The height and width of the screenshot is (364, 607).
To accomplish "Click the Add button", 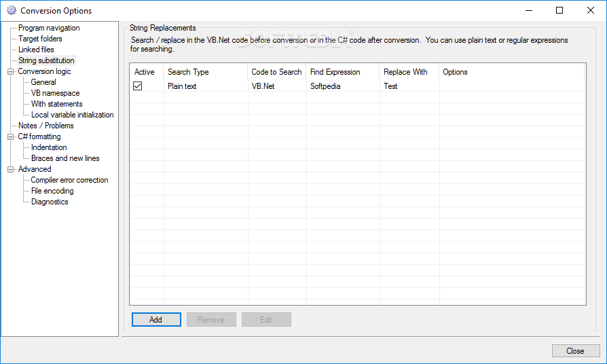I will coord(156,319).
